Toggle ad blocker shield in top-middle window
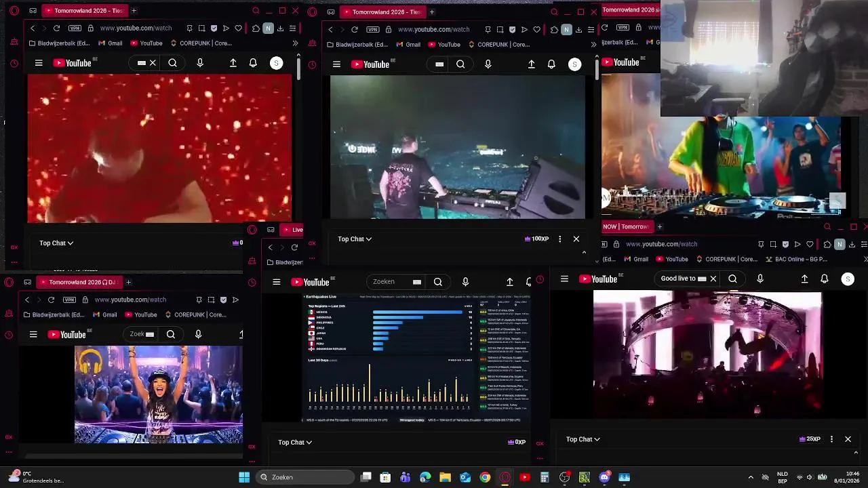This screenshot has width=868, height=488. pos(512,29)
